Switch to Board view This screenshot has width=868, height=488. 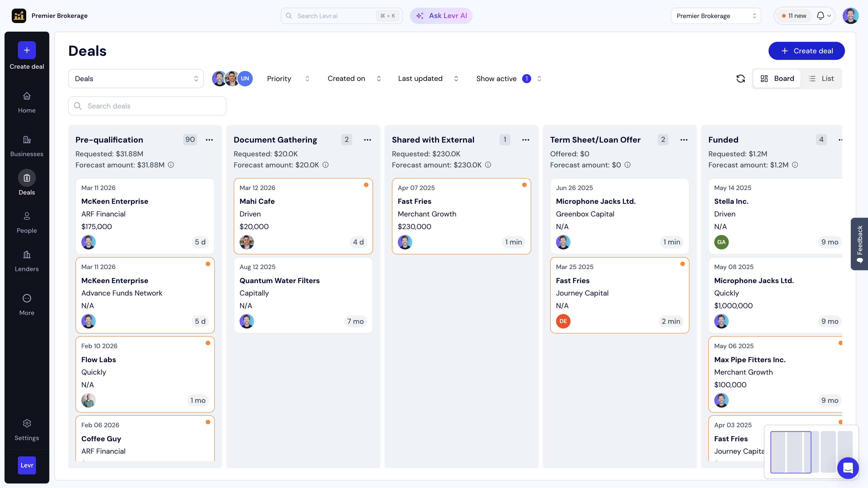[777, 78]
